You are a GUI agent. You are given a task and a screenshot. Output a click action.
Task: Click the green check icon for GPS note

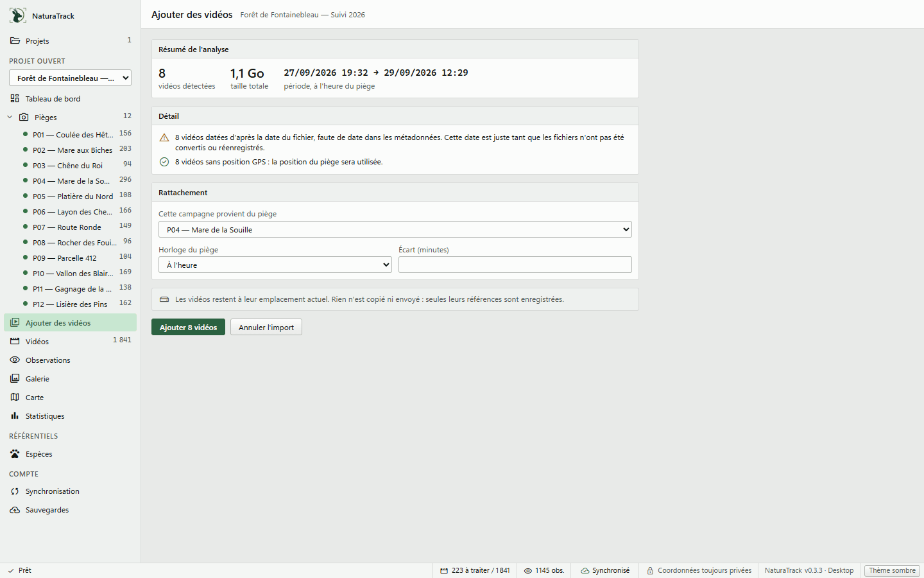[164, 162]
